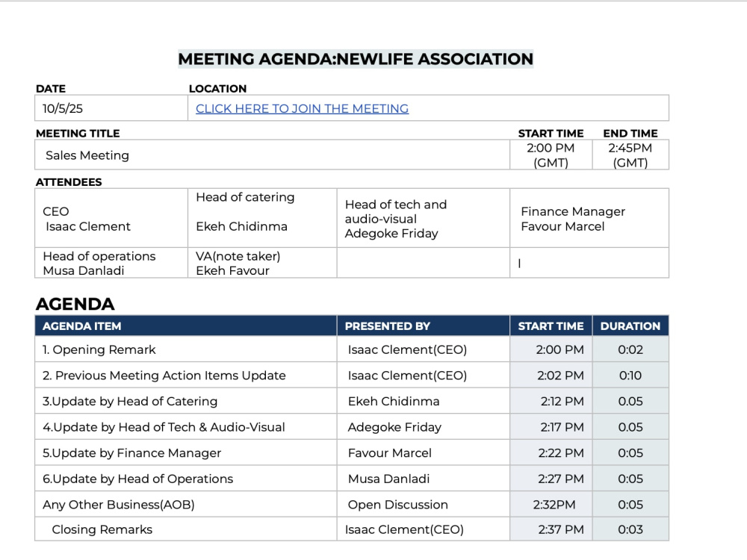Click the PRESENTED BY column header
Viewport: 747px width, 560px height.
pyautogui.click(x=423, y=326)
